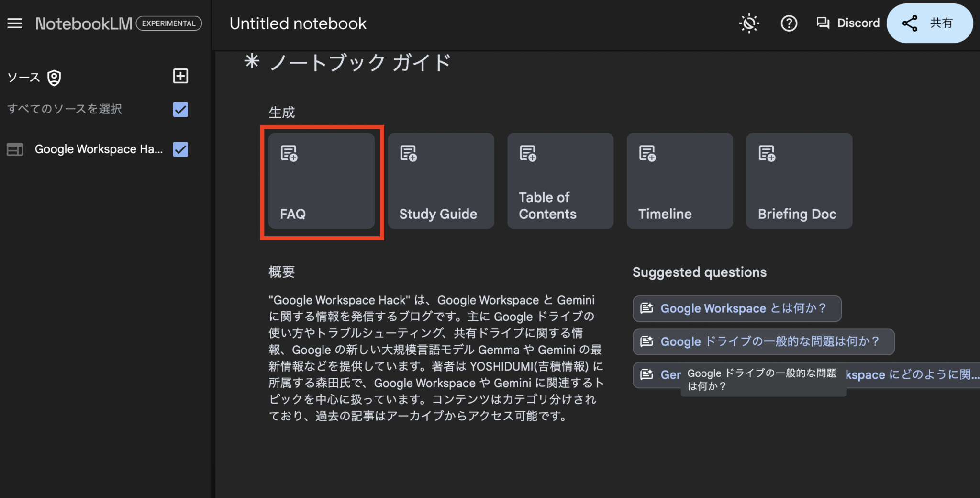The height and width of the screenshot is (498, 980).
Task: Click the Untitled notebook title to rename
Action: 298,23
